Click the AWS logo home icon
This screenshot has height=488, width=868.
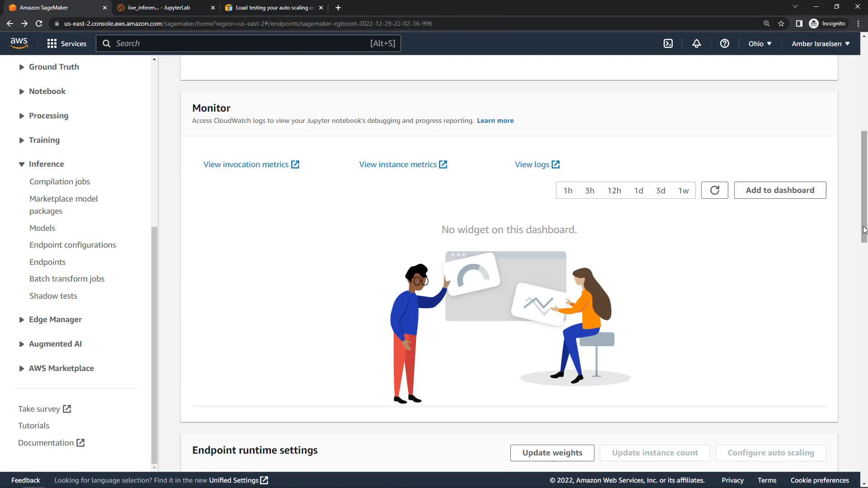(19, 43)
